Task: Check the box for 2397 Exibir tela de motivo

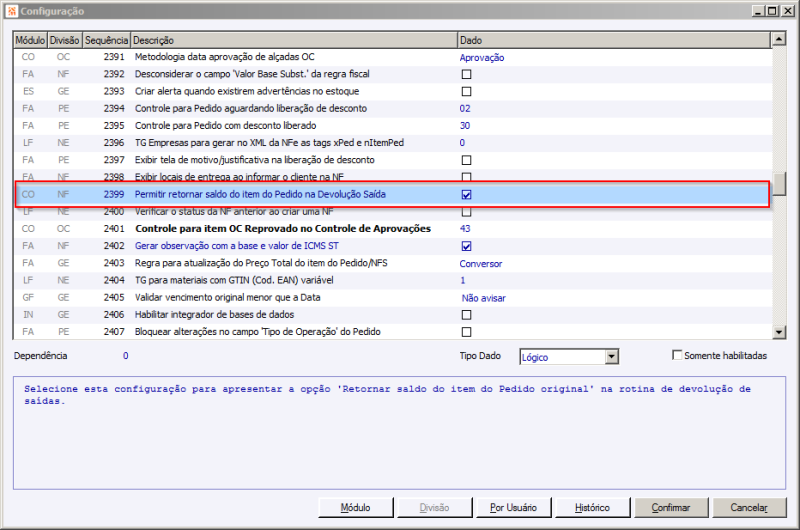Action: (x=466, y=160)
